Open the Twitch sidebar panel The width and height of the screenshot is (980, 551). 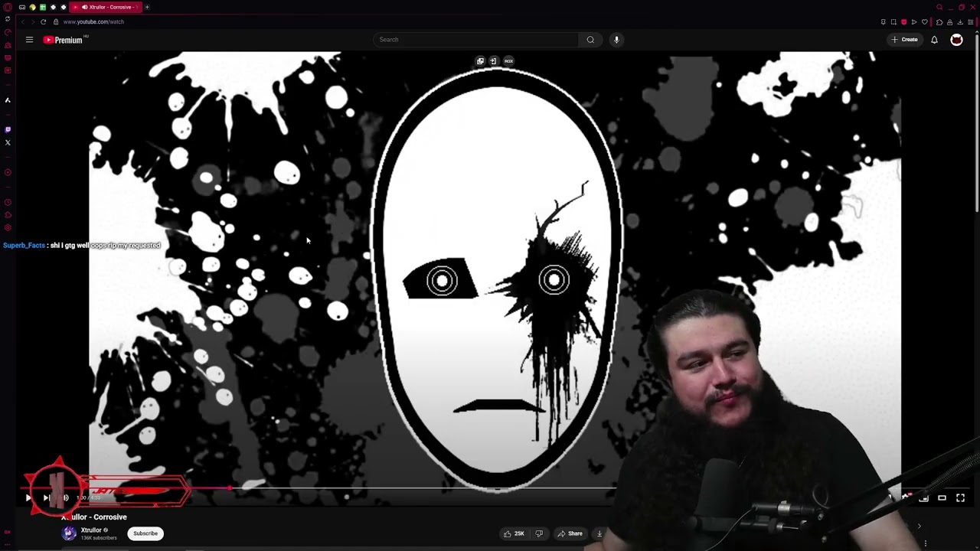pyautogui.click(x=8, y=129)
